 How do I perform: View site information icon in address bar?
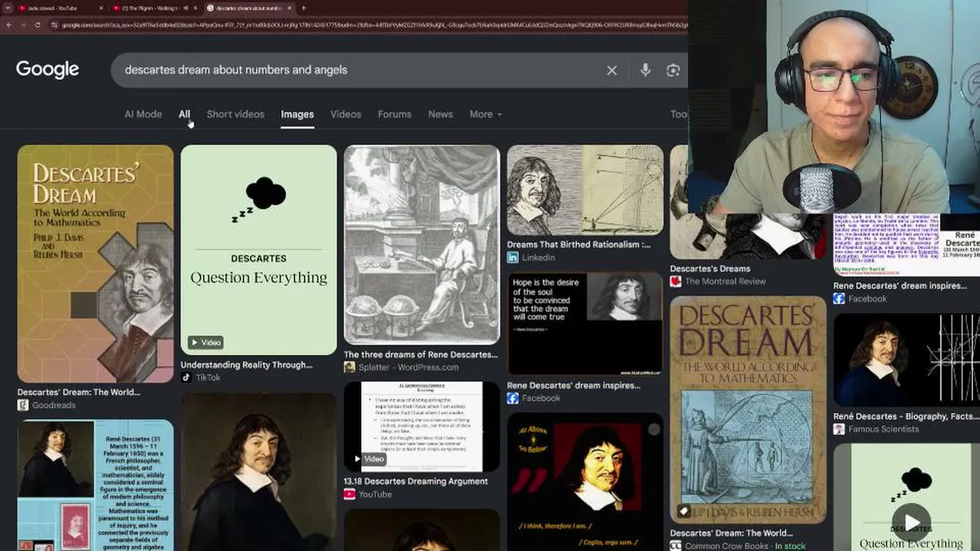click(54, 25)
